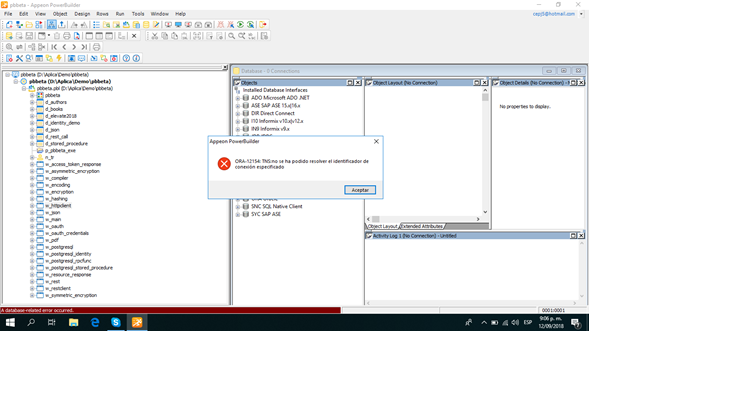Screen dimensions: 739x412
Task: Click the print icon in third toolbar row
Action: click(x=97, y=47)
